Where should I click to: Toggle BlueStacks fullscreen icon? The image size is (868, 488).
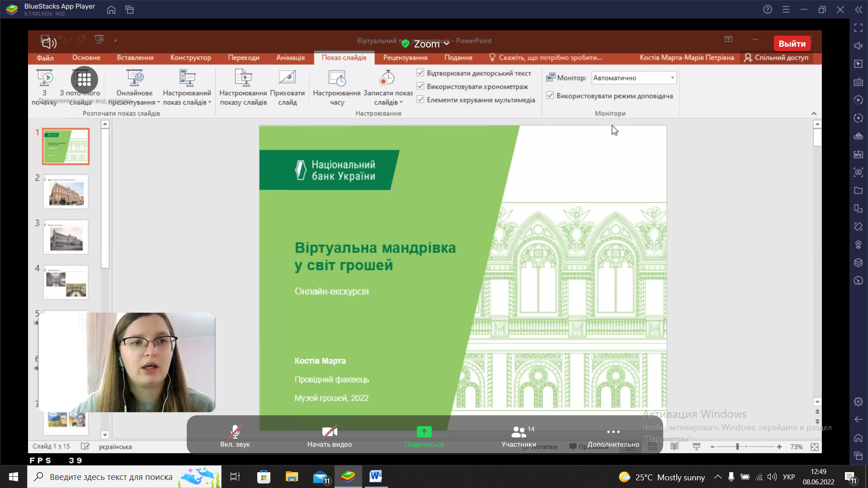(x=859, y=28)
